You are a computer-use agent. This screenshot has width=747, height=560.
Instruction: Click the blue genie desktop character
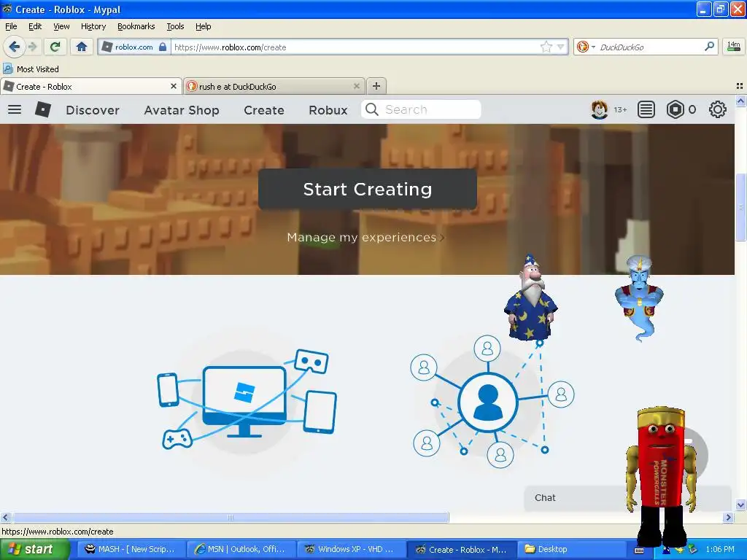[x=639, y=297]
